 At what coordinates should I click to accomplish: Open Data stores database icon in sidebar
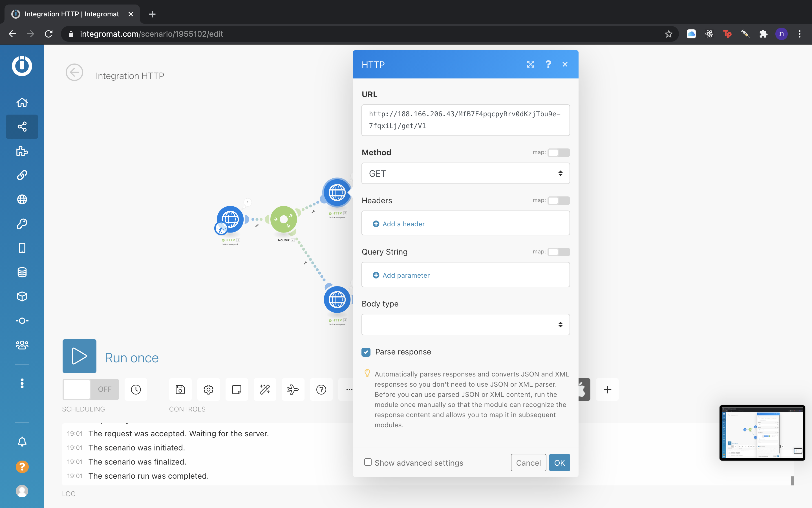pyautogui.click(x=22, y=272)
